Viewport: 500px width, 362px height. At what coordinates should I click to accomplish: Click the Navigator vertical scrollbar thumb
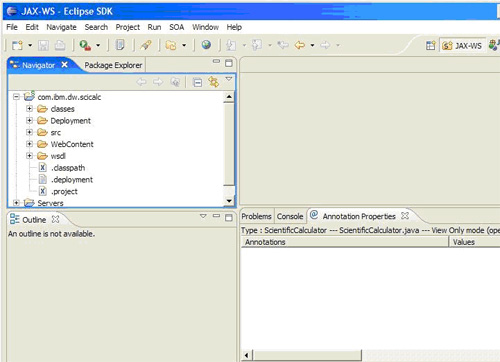(x=229, y=144)
